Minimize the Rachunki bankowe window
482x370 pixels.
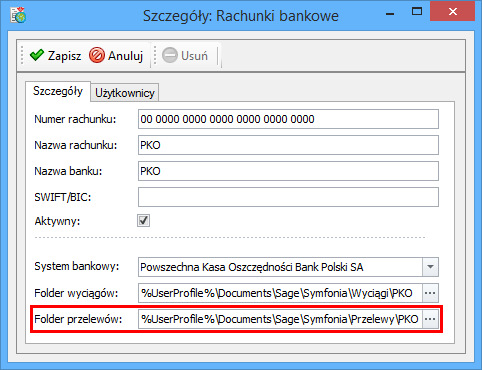390,14
